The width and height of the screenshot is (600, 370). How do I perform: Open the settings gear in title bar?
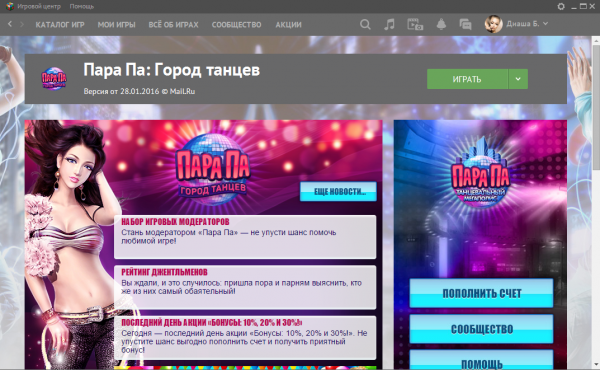pos(561,7)
